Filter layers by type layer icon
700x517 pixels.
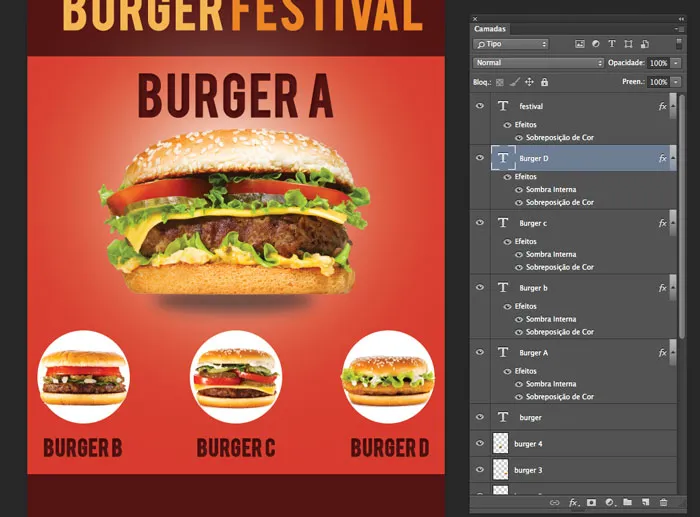612,44
